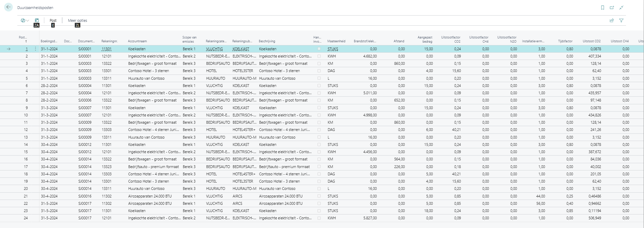Follow the 11301 account link in entry 1
Image resolution: width=644 pixels, height=228 pixels.
[x=107, y=49]
